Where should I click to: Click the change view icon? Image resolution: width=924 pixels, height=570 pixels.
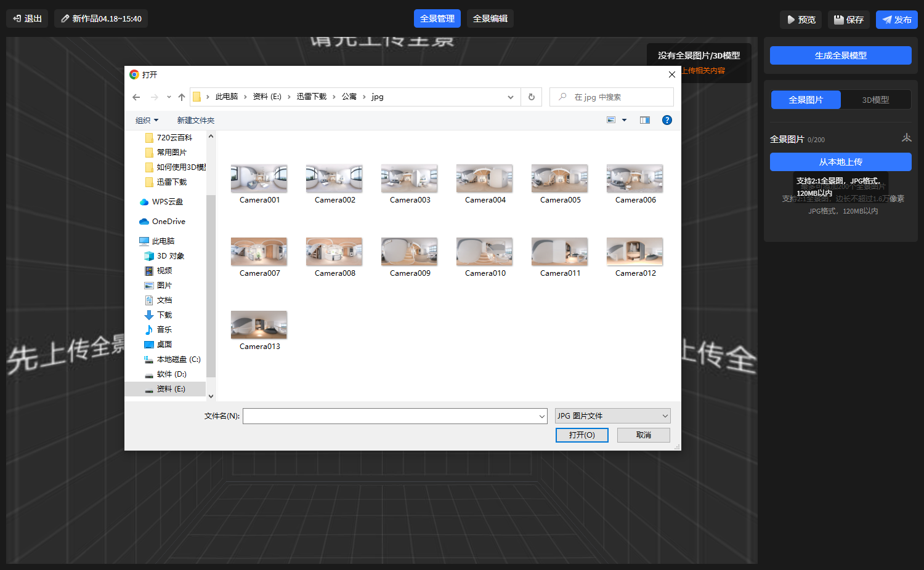[611, 120]
